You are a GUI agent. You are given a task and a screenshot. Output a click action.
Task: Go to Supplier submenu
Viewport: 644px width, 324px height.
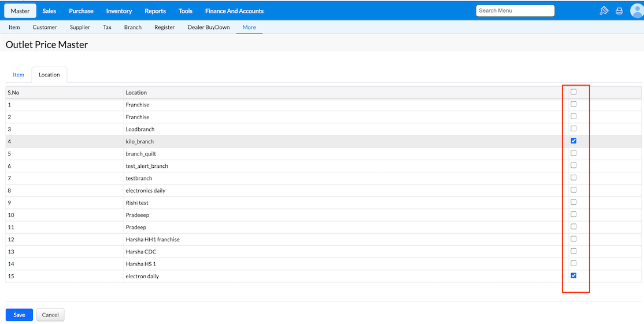80,28
